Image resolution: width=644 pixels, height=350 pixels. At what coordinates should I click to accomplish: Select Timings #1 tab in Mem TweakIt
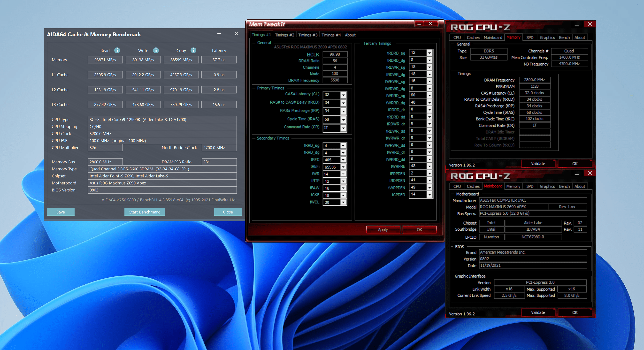click(x=261, y=35)
